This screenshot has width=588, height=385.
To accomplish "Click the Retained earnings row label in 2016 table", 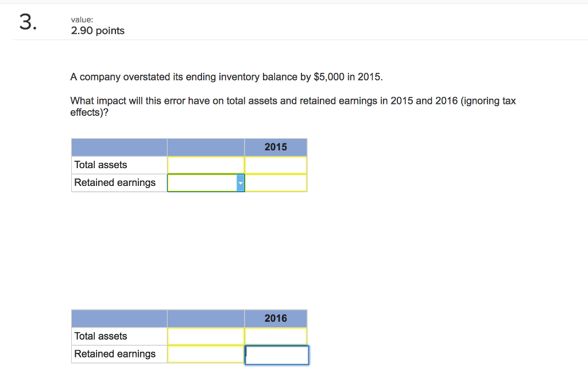I will tap(114, 354).
